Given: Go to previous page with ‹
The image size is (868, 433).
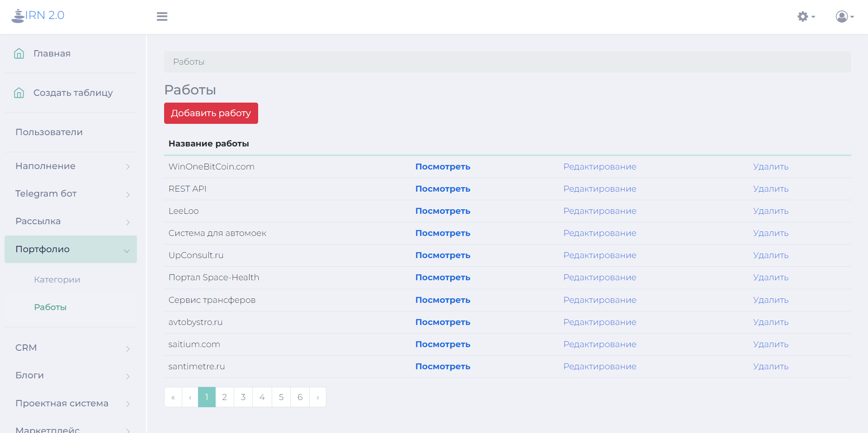Looking at the screenshot, I should click(x=190, y=397).
